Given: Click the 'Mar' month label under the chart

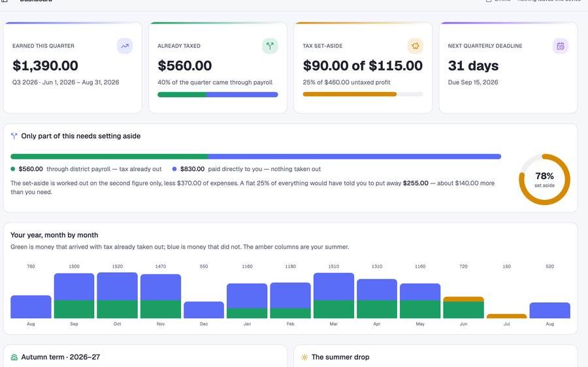Looking at the screenshot, I should (x=334, y=324).
